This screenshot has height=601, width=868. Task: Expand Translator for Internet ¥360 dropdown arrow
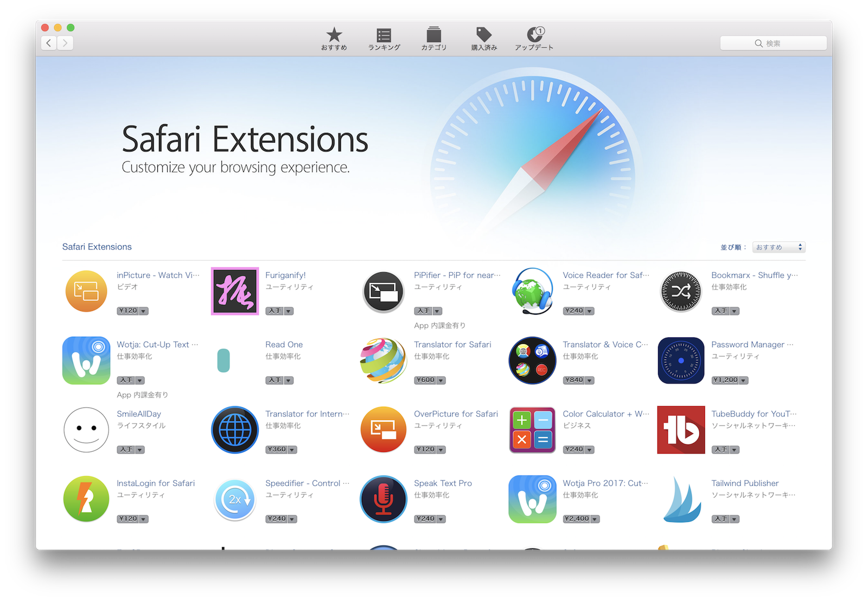[x=292, y=450]
